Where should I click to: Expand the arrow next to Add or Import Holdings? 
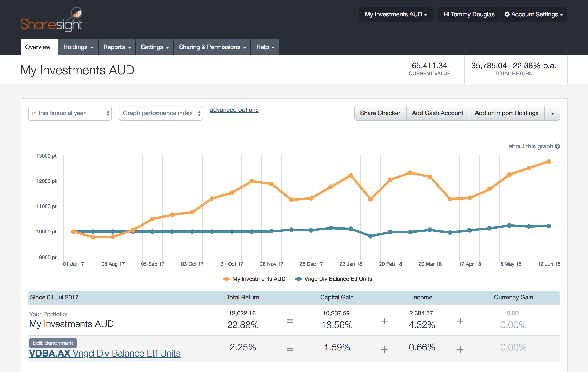point(553,113)
